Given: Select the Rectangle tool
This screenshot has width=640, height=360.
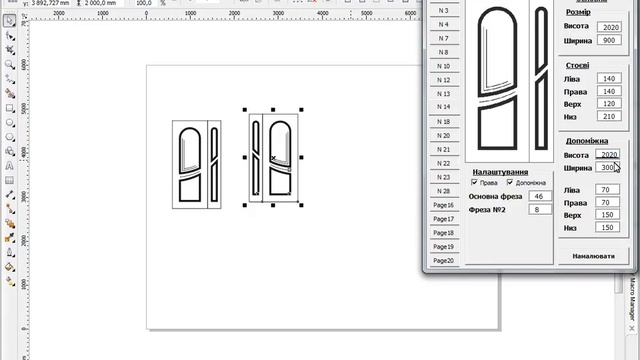Looking at the screenshot, I should (9, 108).
